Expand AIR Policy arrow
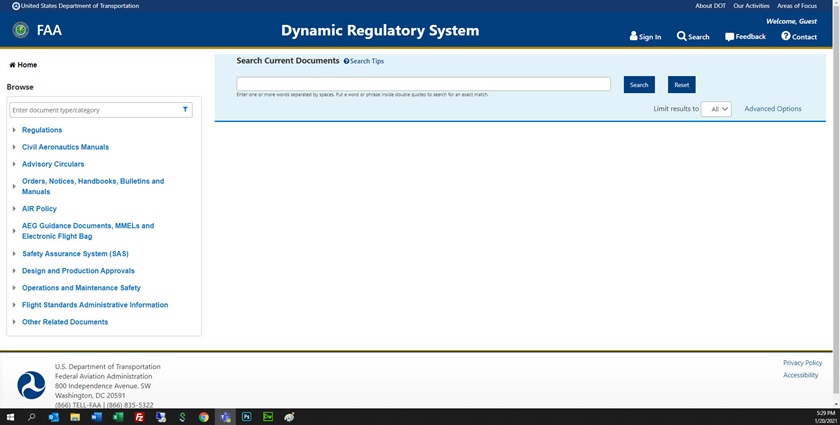 coord(14,208)
